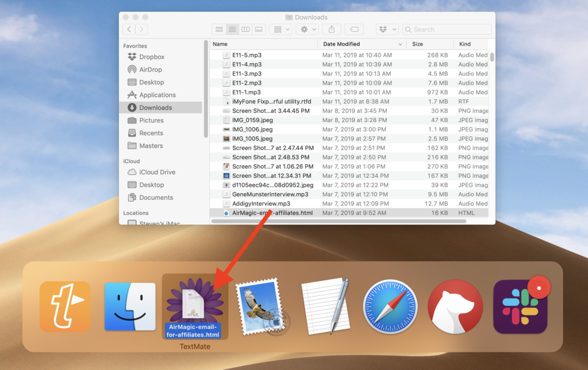Switch Finder to column view

tap(245, 29)
